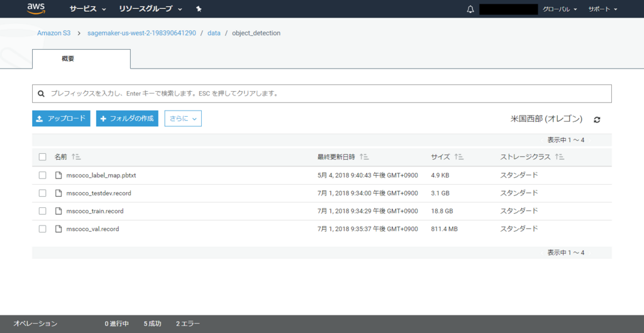Click the 811.4 MB size cell
644x333 pixels.
(x=444, y=229)
